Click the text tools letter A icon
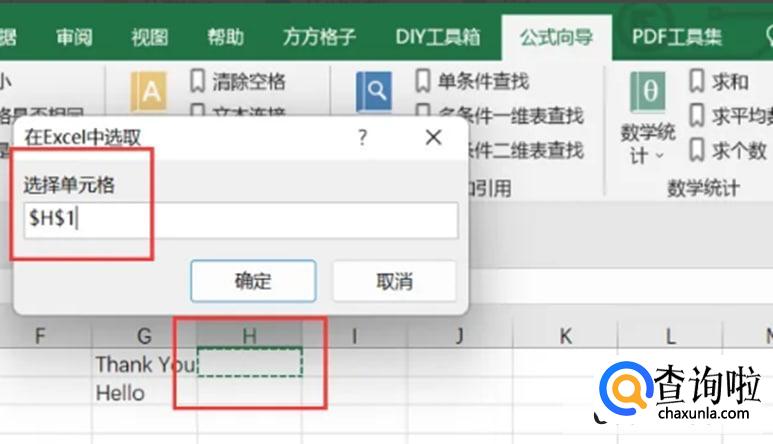The width and height of the screenshot is (773, 444). tap(148, 91)
